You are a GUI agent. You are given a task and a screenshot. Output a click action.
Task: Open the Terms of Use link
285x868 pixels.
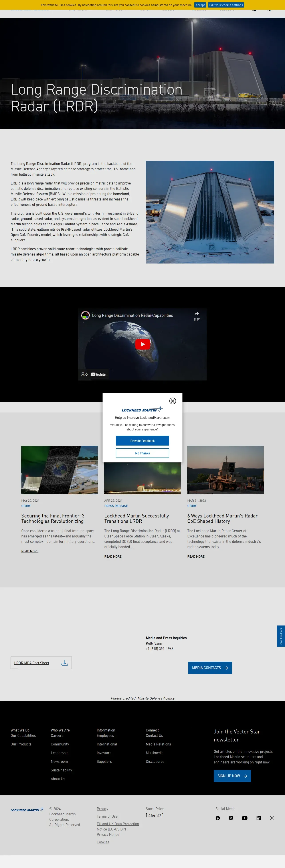[x=107, y=816]
